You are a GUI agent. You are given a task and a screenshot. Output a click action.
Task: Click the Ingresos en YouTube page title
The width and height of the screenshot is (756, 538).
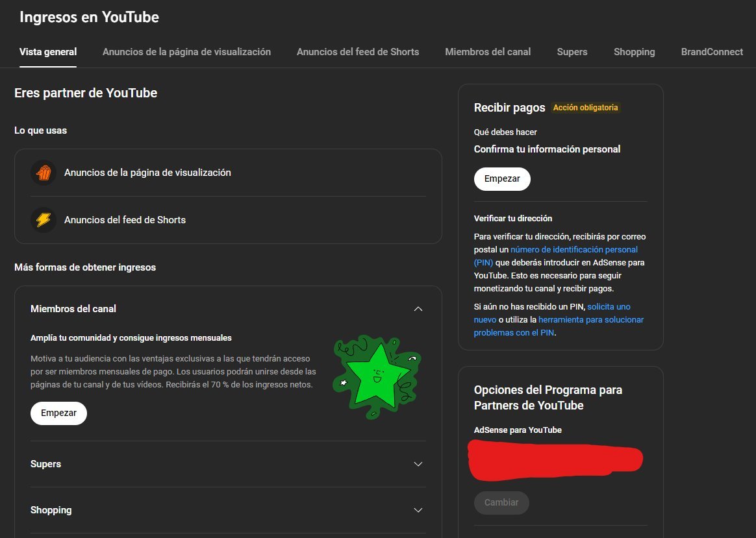pos(89,17)
